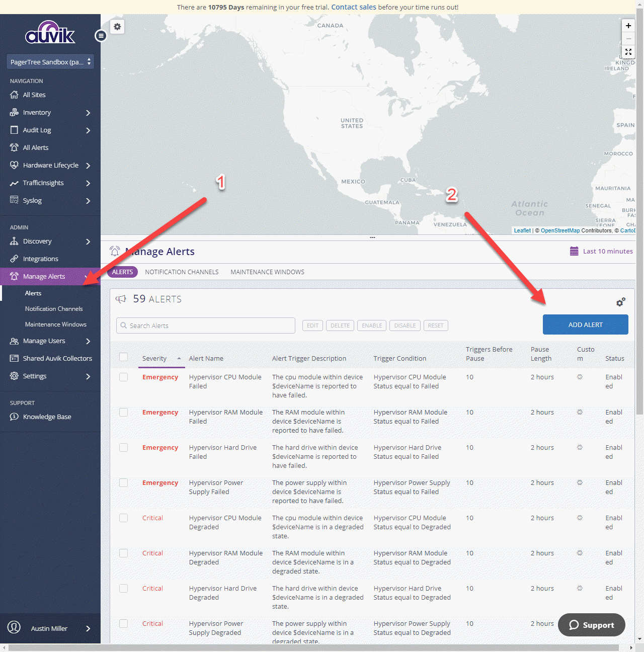644x652 pixels.
Task: Go to All Sites home icon
Action: tap(14, 95)
